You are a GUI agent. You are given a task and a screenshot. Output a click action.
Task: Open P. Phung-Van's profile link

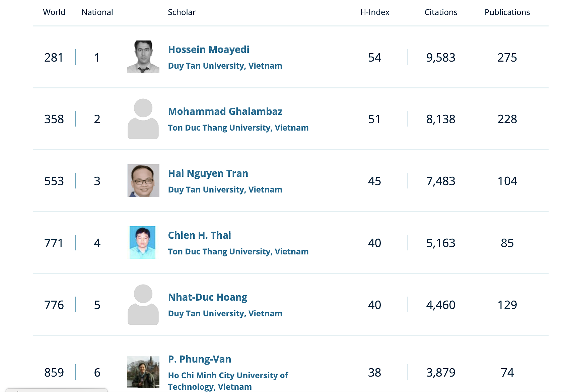(x=199, y=359)
